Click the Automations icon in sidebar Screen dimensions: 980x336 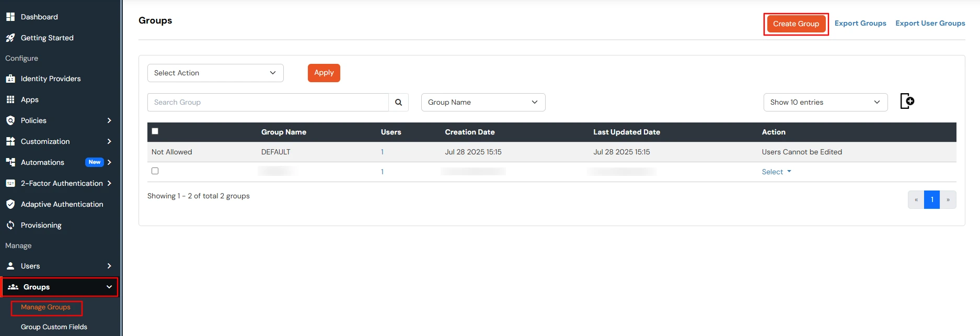pos(10,162)
